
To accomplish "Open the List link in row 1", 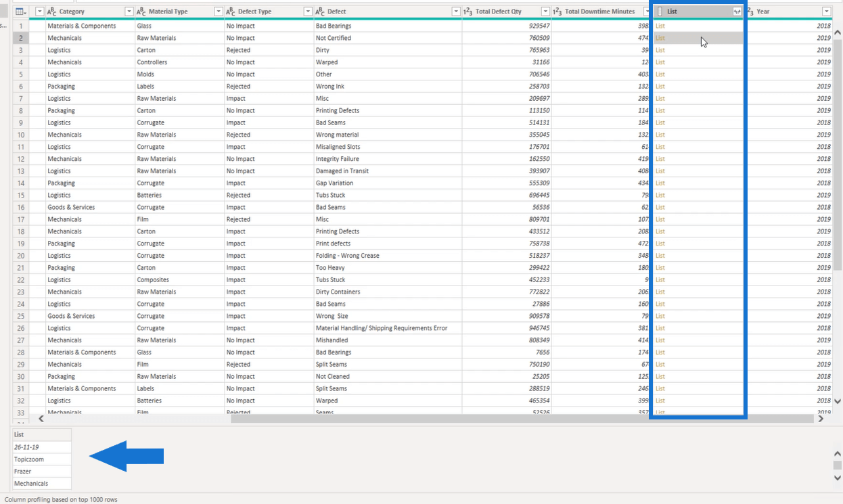I will (660, 26).
